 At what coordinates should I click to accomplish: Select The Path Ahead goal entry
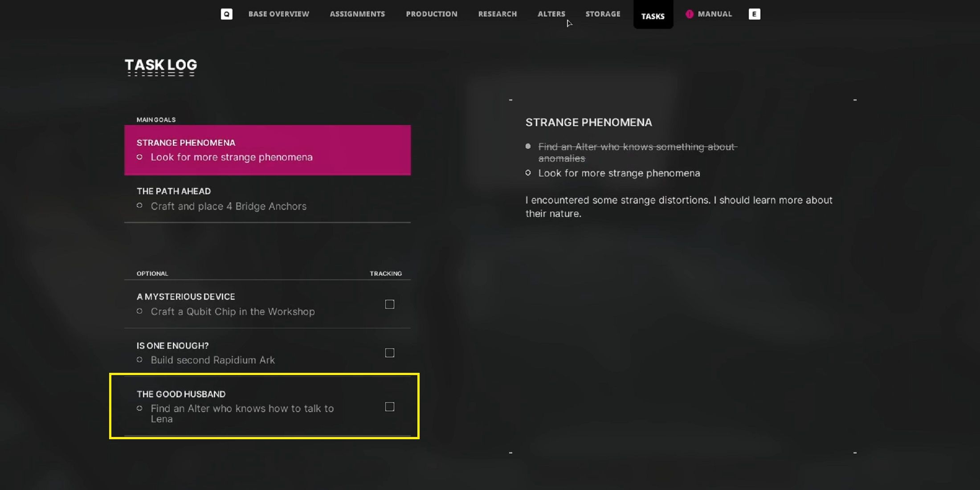tap(267, 199)
